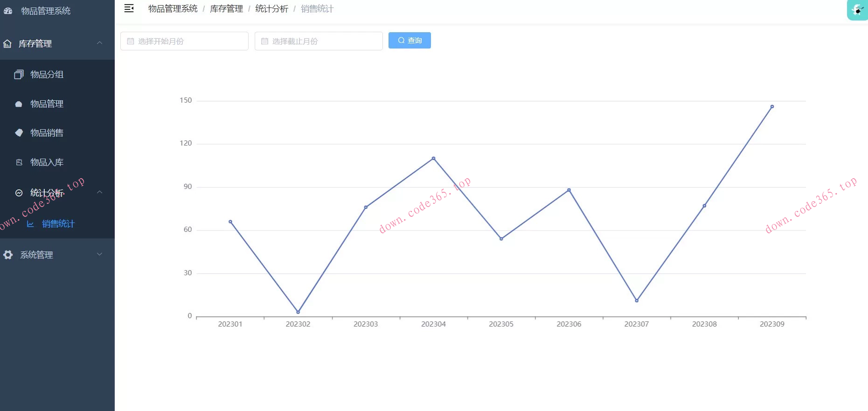Click the 202306 x-axis label
Screen dimensions: 868x411
tap(569, 324)
